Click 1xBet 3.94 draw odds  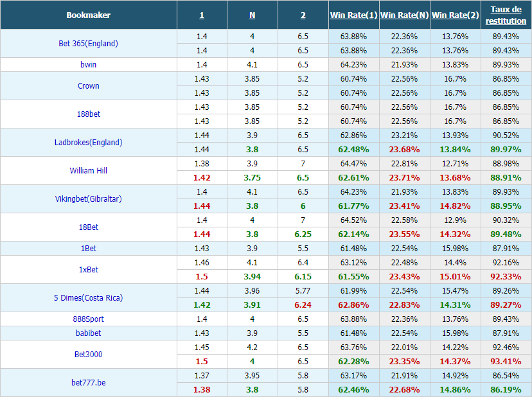[252, 276]
